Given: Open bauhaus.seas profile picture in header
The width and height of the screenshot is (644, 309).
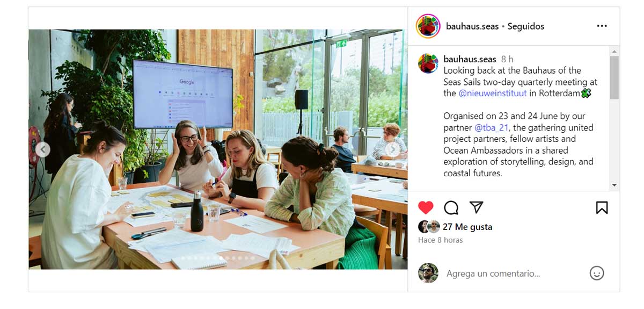Looking at the screenshot, I should (x=428, y=26).
